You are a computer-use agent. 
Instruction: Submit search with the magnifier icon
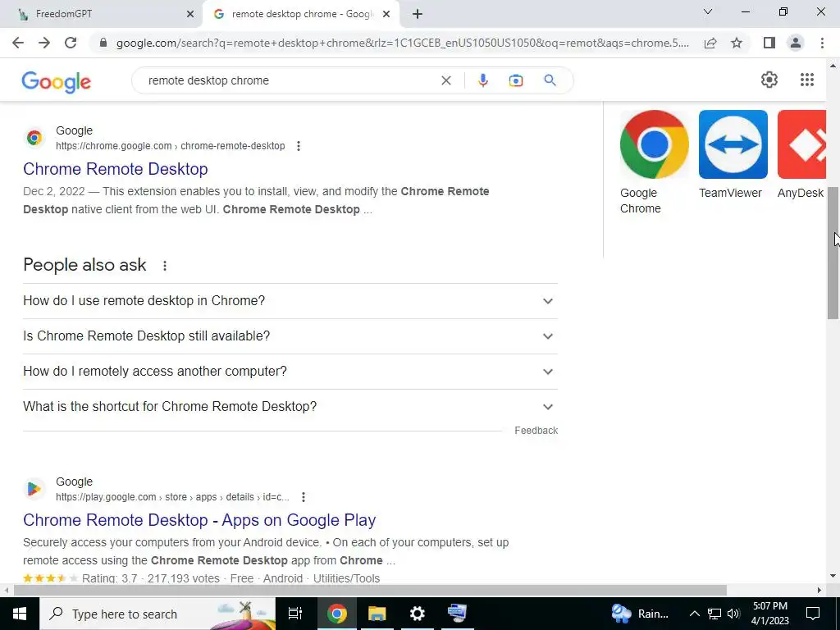click(550, 80)
